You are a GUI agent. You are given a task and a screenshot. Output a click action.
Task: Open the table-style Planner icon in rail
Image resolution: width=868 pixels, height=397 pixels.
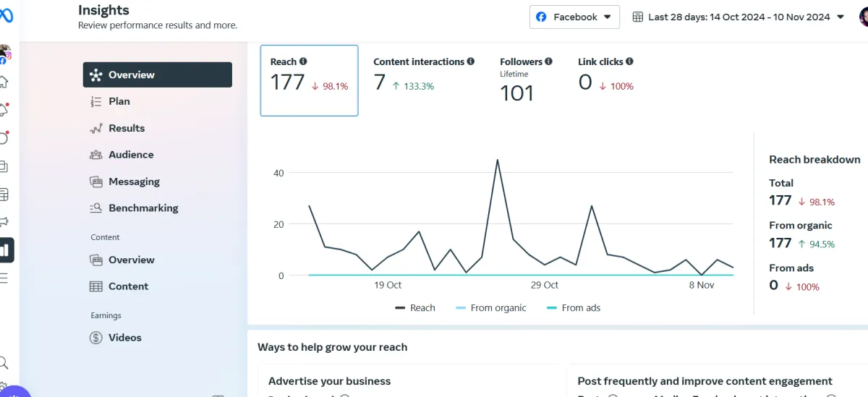pyautogui.click(x=4, y=195)
